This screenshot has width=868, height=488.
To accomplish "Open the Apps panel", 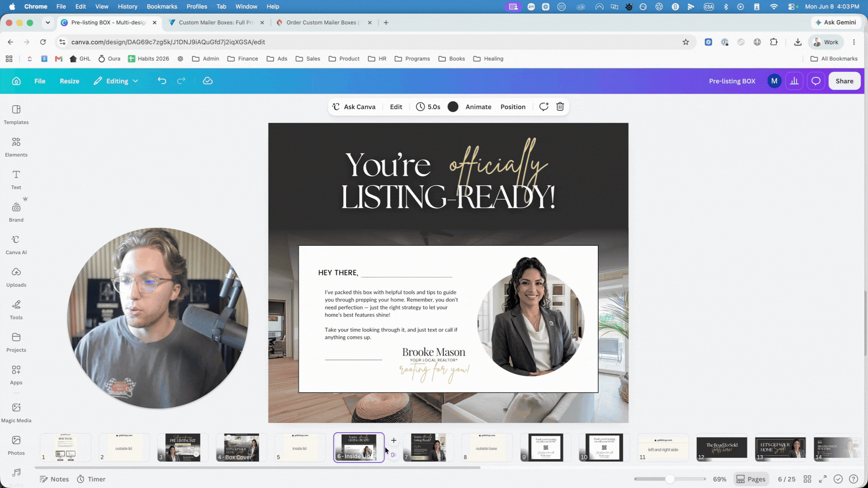I will [x=16, y=375].
